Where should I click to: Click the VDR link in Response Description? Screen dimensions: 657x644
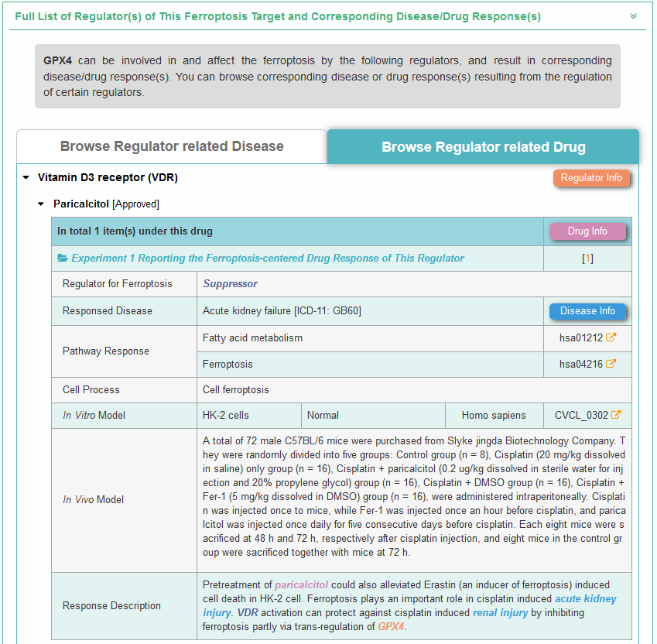(x=248, y=612)
